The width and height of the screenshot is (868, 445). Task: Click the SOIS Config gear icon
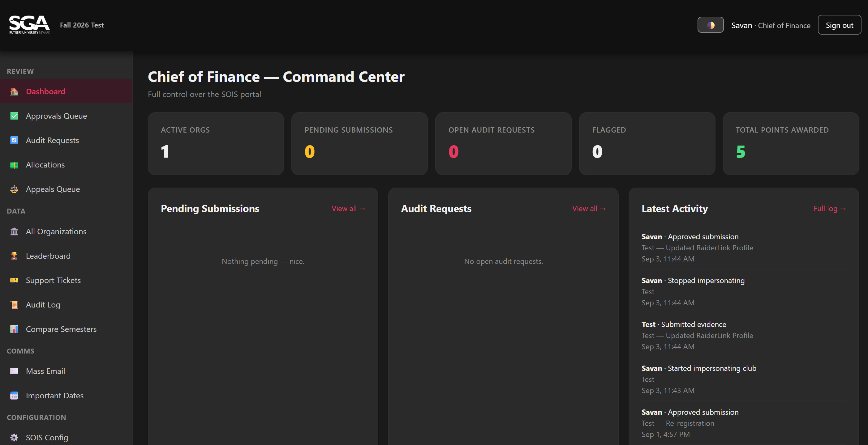point(14,438)
